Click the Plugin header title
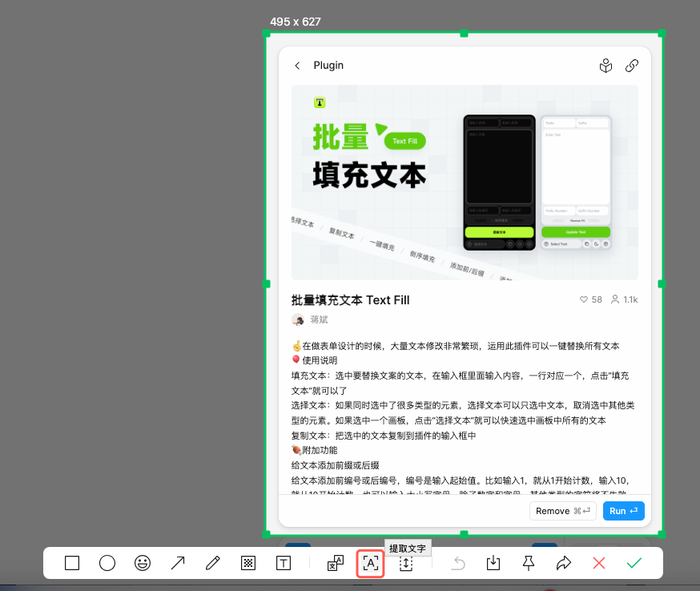Image resolution: width=700 pixels, height=591 pixels. (x=328, y=66)
